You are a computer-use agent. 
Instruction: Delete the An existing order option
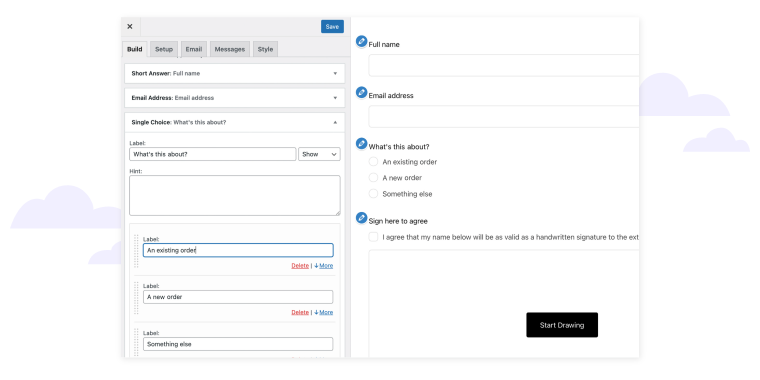pyautogui.click(x=300, y=266)
